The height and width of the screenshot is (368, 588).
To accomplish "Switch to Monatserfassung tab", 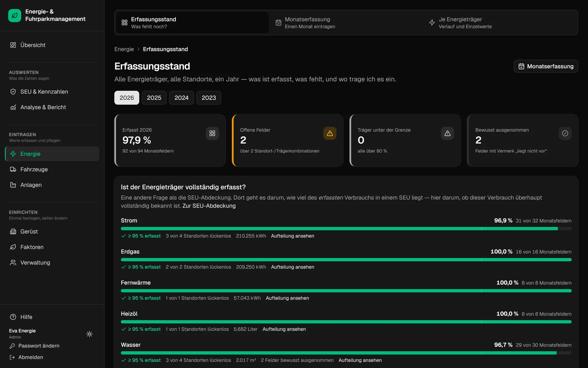I will 346,23.
